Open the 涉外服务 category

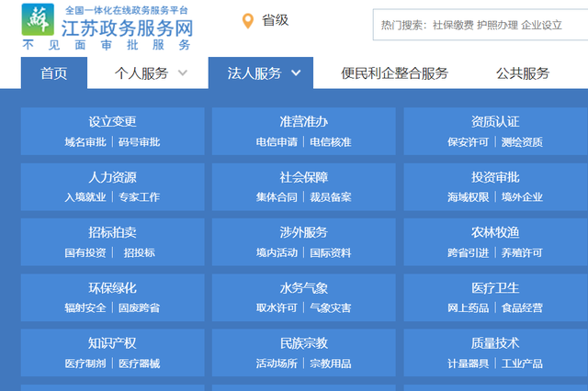point(304,232)
